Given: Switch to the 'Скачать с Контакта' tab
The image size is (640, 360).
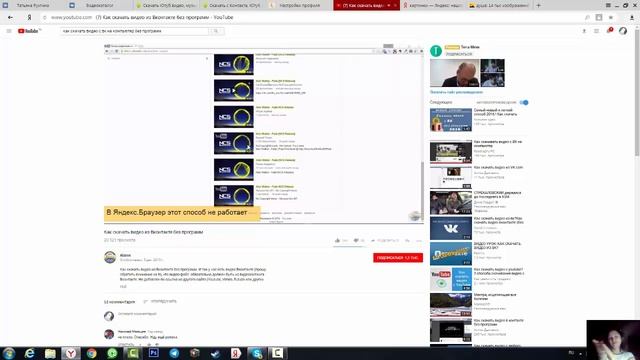Looking at the screenshot, I should 233,5.
